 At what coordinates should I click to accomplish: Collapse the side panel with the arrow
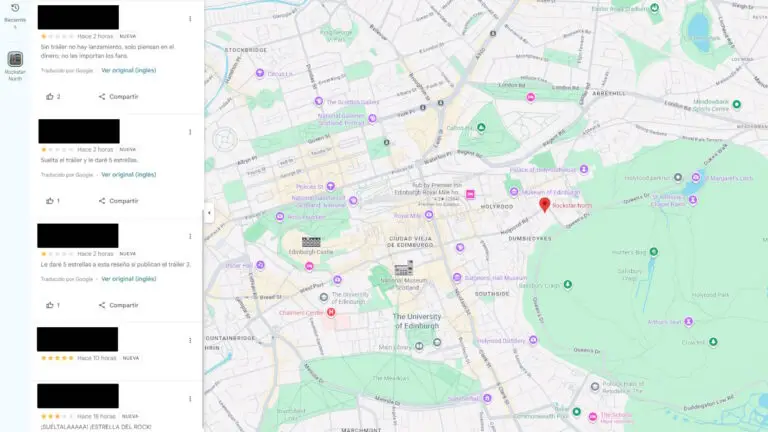click(x=209, y=213)
